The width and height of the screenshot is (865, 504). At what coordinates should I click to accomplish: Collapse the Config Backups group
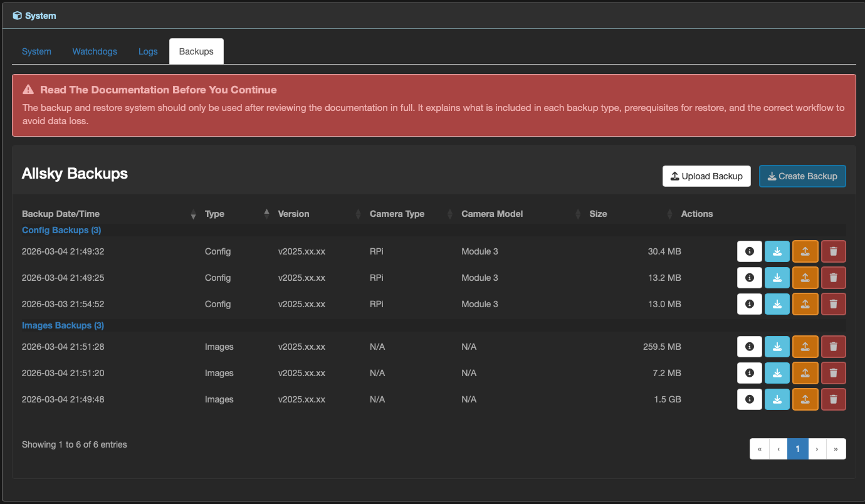pos(61,230)
